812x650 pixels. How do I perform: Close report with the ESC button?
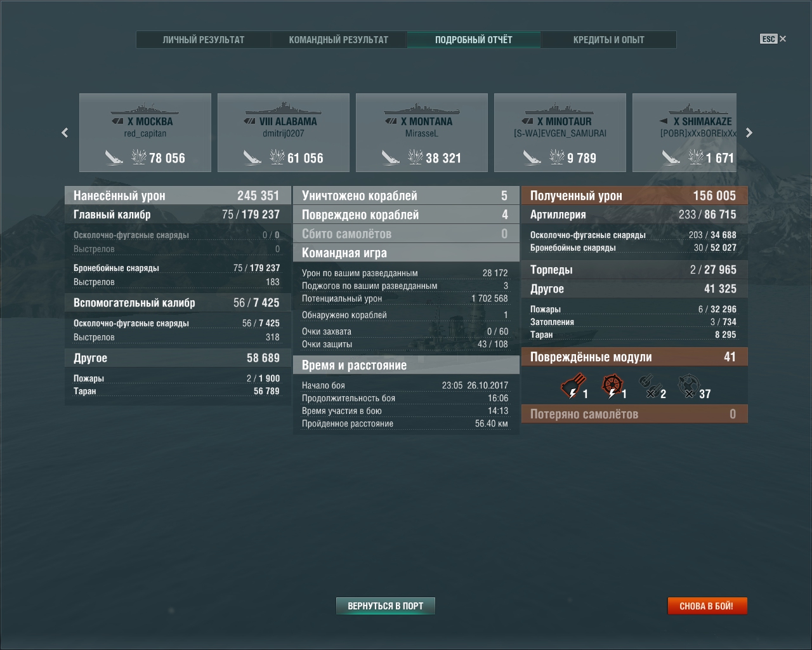point(773,39)
